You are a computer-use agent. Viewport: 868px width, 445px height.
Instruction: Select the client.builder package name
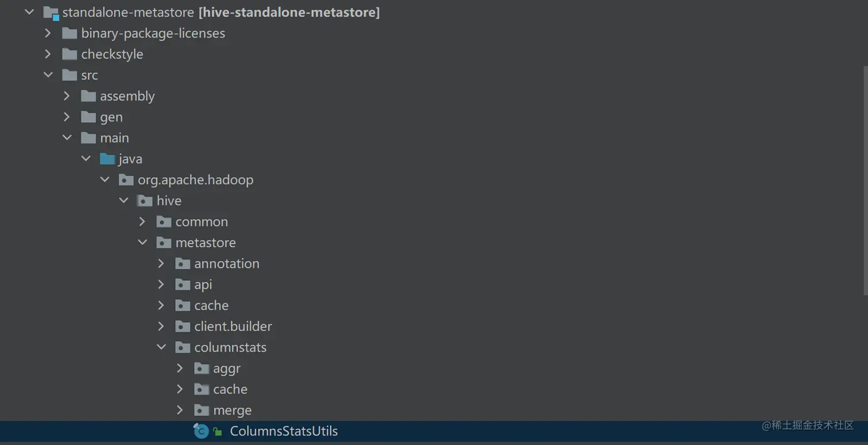233,326
